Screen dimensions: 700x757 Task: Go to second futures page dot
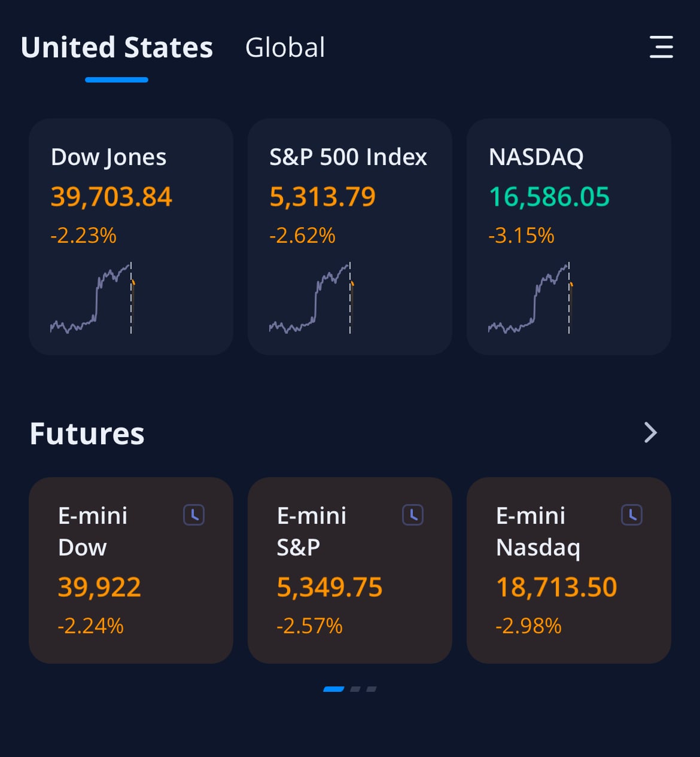[355, 689]
